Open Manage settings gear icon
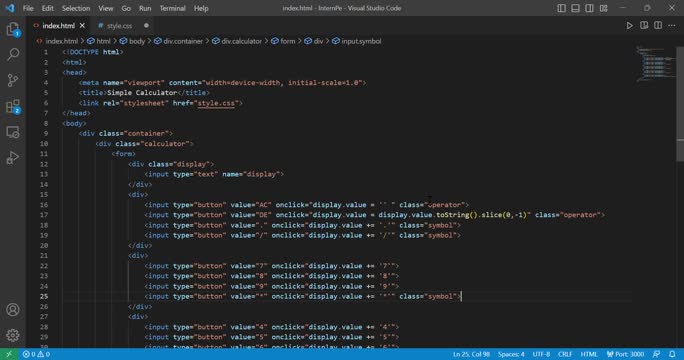Image resolution: width=684 pixels, height=360 pixels. (13, 335)
